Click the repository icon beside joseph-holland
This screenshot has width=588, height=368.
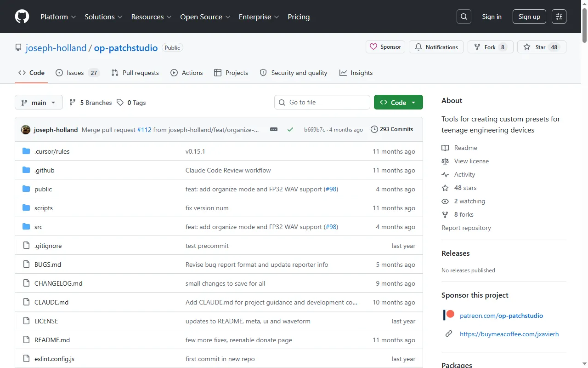pos(18,47)
